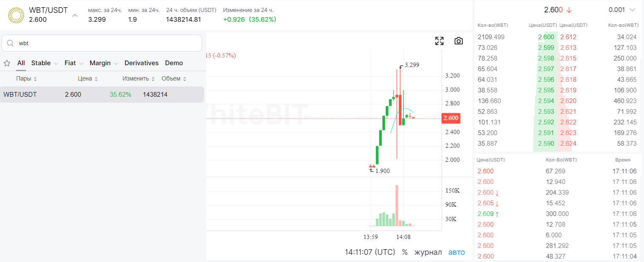Image resolution: width=644 pixels, height=262 pixels.
Task: Sort pairs by Объем column arrows
Action: tap(184, 79)
